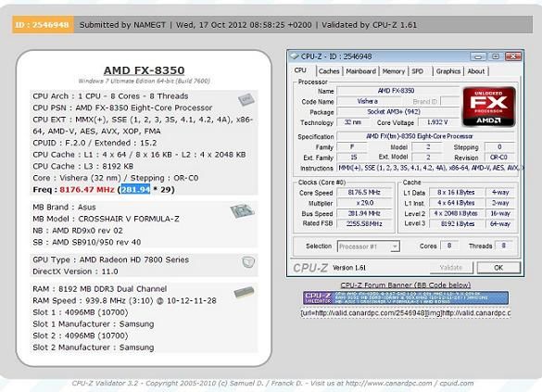
Task: Click the CPU-Z window title bar icon
Action: (x=295, y=56)
